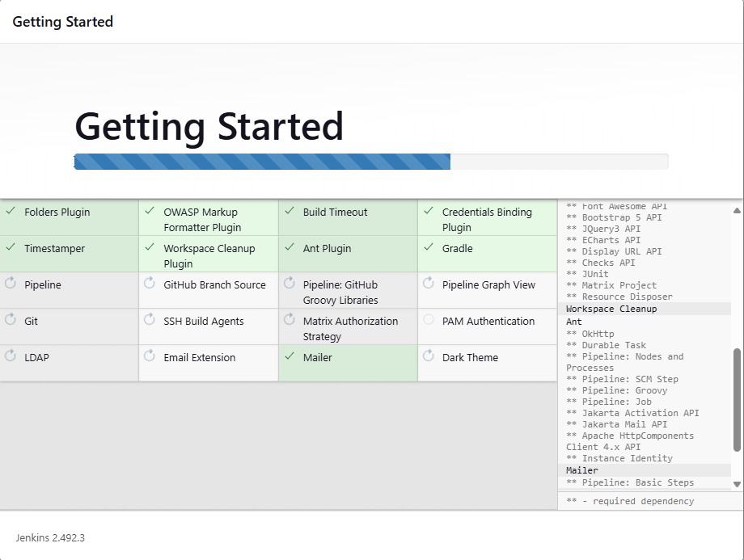Image resolution: width=744 pixels, height=560 pixels.
Task: Click the Folders Plugin label
Action: (x=57, y=213)
